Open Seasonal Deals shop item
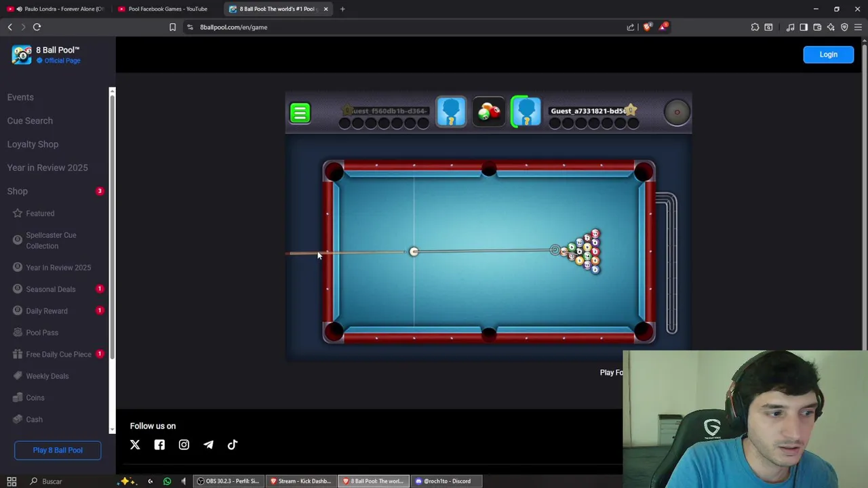Image resolution: width=868 pixels, height=488 pixels. (50, 289)
